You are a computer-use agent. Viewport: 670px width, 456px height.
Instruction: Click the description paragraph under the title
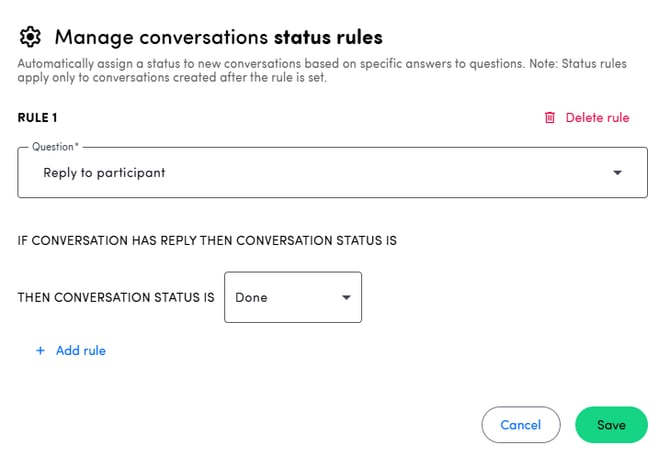pyautogui.click(x=320, y=71)
